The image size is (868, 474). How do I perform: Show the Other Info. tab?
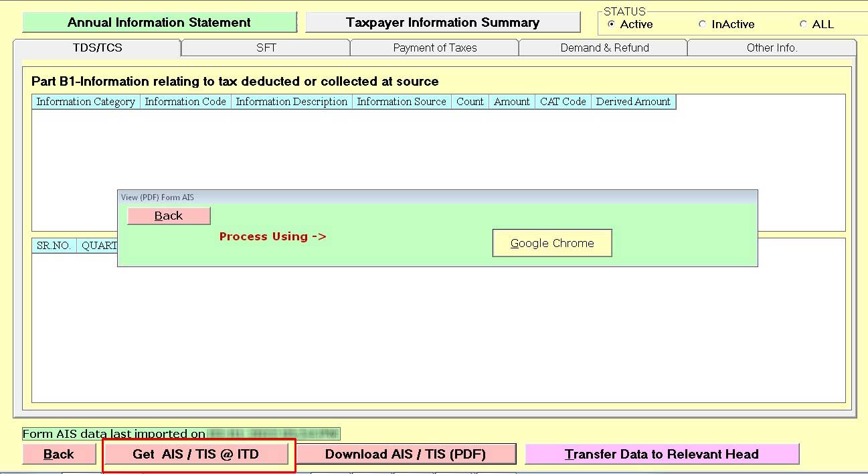(772, 48)
